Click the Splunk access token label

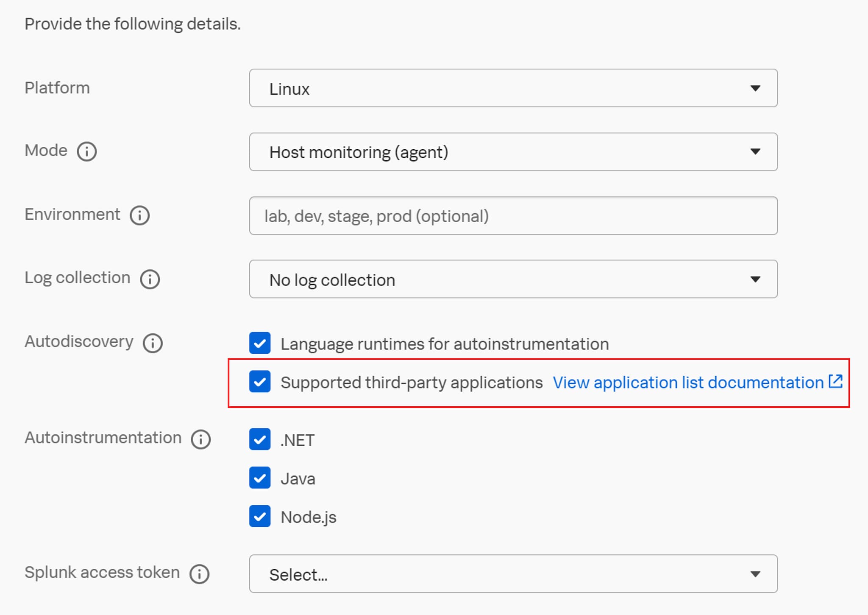tap(102, 573)
